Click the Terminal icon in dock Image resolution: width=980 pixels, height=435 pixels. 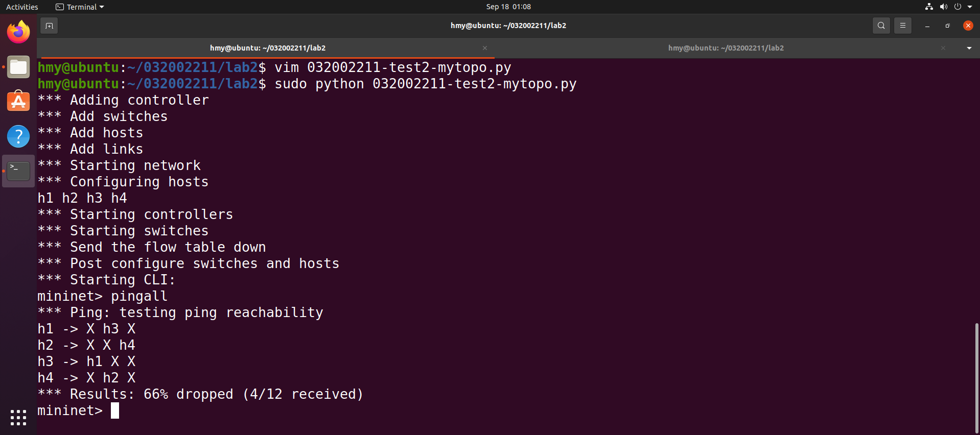(18, 171)
